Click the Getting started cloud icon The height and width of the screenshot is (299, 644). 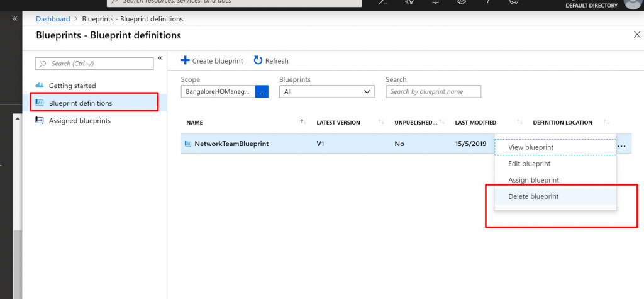click(x=40, y=86)
